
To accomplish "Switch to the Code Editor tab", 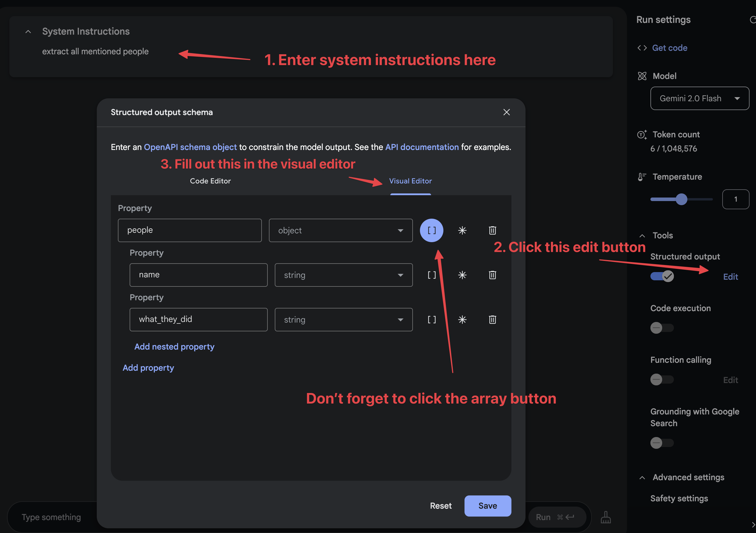I will pos(210,181).
